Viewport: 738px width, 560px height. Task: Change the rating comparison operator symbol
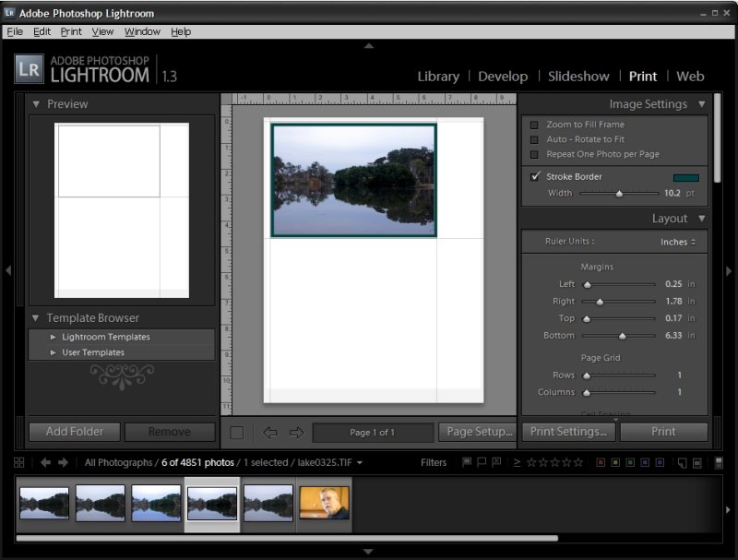coord(517,462)
